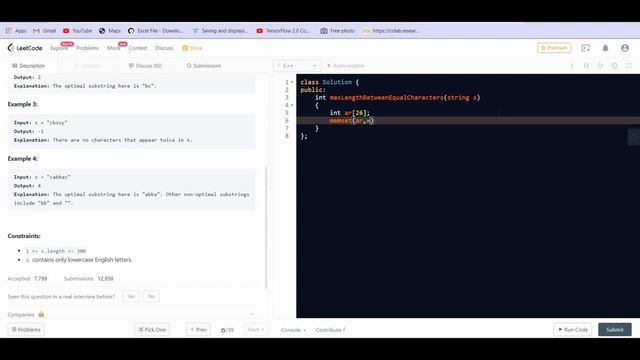The image size is (640, 360).
Task: Click the Premium button
Action: pos(554,48)
